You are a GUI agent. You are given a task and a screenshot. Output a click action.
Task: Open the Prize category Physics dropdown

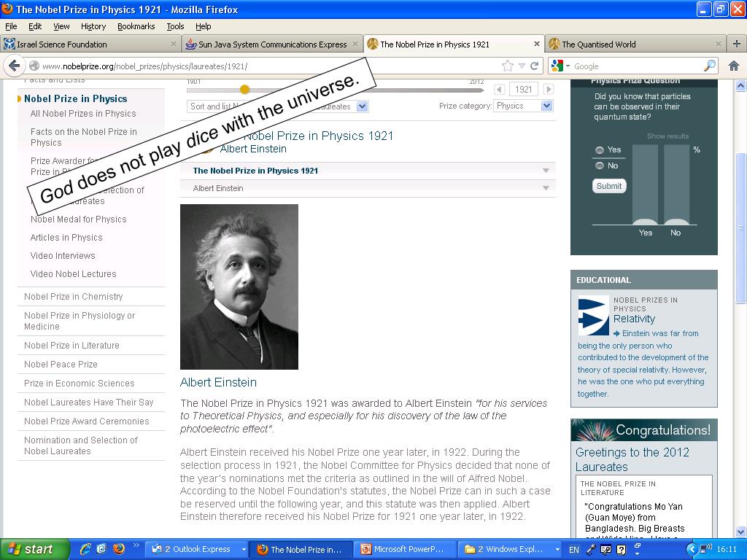[523, 106]
